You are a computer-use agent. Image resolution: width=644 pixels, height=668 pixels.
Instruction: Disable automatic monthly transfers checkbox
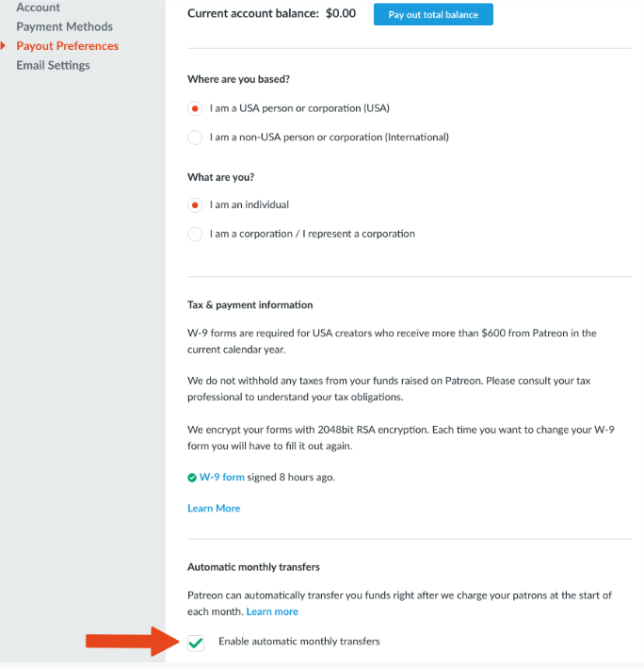196,643
